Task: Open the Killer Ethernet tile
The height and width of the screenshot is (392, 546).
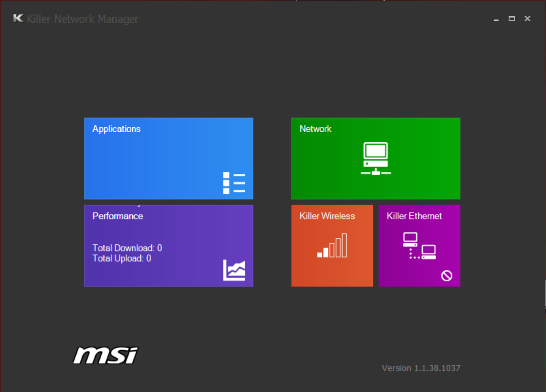Action: 419,246
